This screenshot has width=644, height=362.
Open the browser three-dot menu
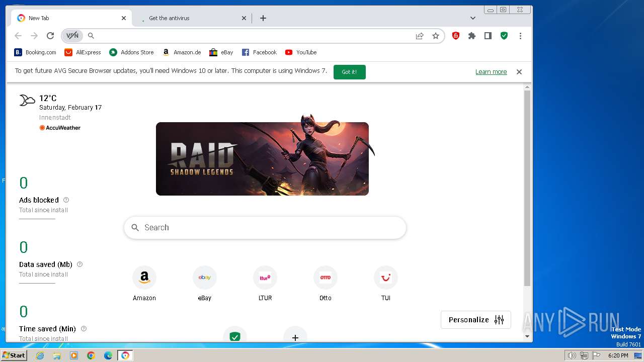tap(520, 36)
